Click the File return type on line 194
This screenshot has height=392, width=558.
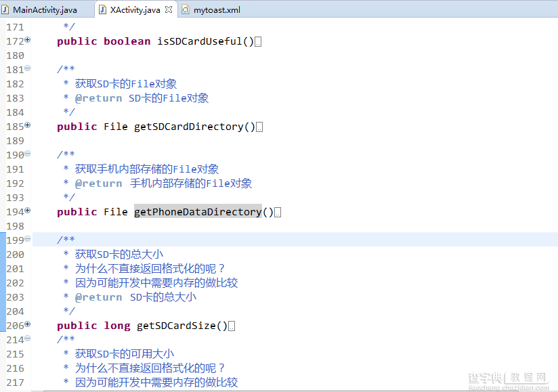pyautogui.click(x=116, y=212)
